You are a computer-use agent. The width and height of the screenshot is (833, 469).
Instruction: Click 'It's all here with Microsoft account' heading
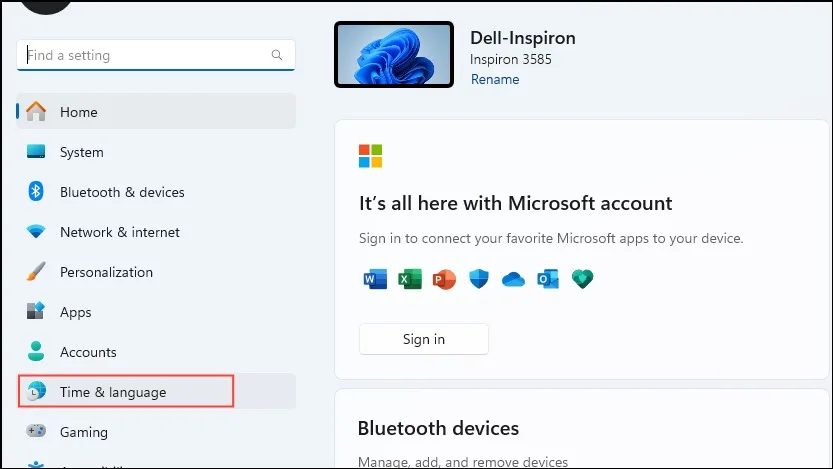click(515, 203)
